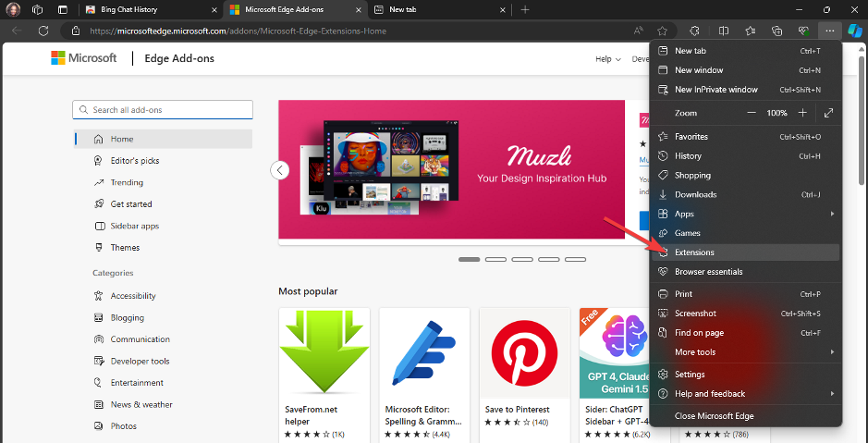868x443 pixels.
Task: Open the Favorites toolbar icon
Action: 750,31
